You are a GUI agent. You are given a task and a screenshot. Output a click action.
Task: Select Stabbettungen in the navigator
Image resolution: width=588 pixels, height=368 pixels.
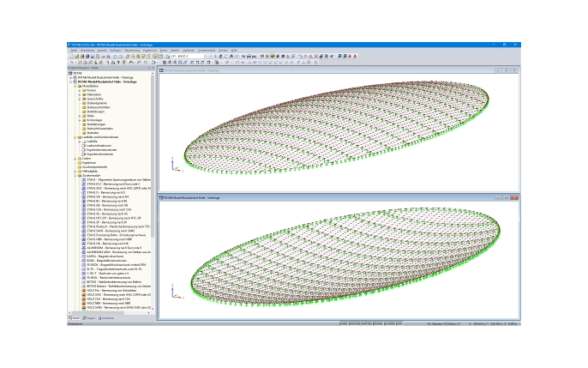(96, 124)
